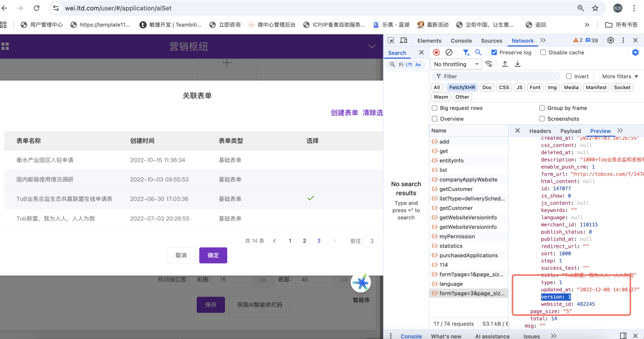Expand the header chevron beside 营销枢纽
The width and height of the screenshot is (644, 339).
click(x=372, y=47)
